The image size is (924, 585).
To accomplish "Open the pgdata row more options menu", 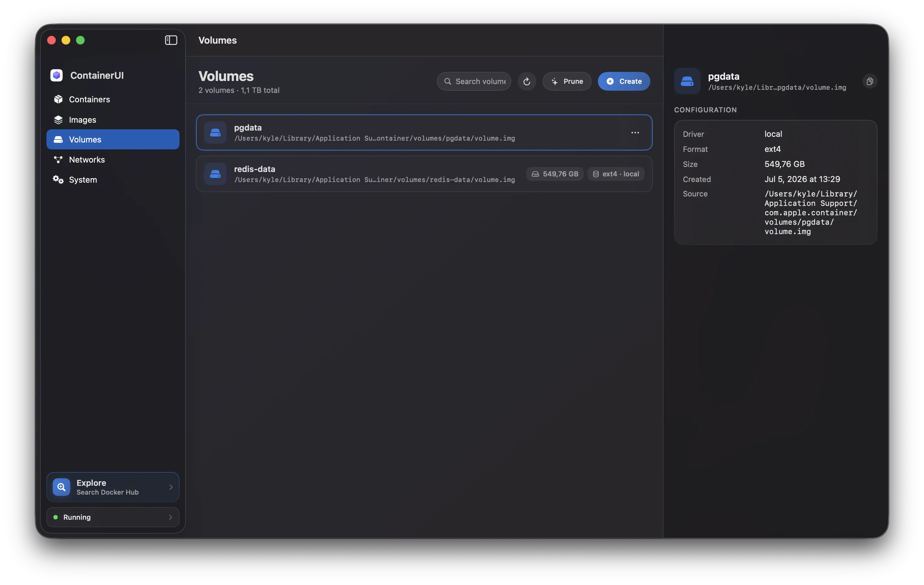I will coord(635,133).
